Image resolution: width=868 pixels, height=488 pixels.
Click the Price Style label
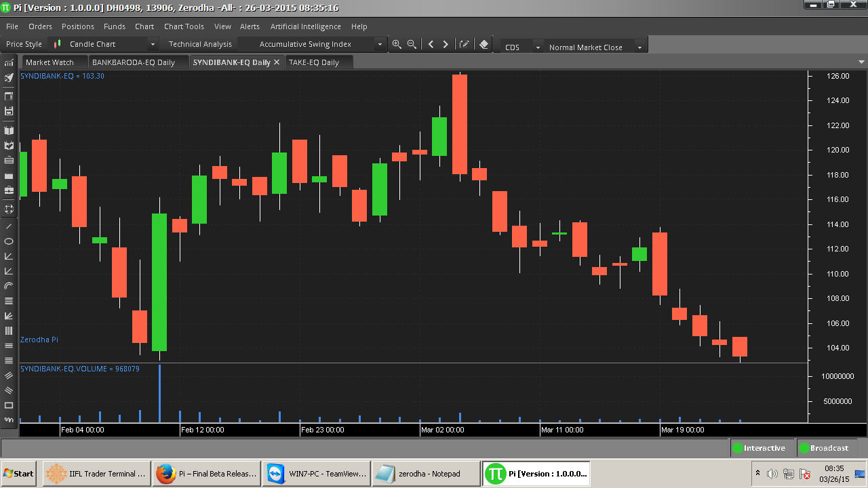click(24, 44)
